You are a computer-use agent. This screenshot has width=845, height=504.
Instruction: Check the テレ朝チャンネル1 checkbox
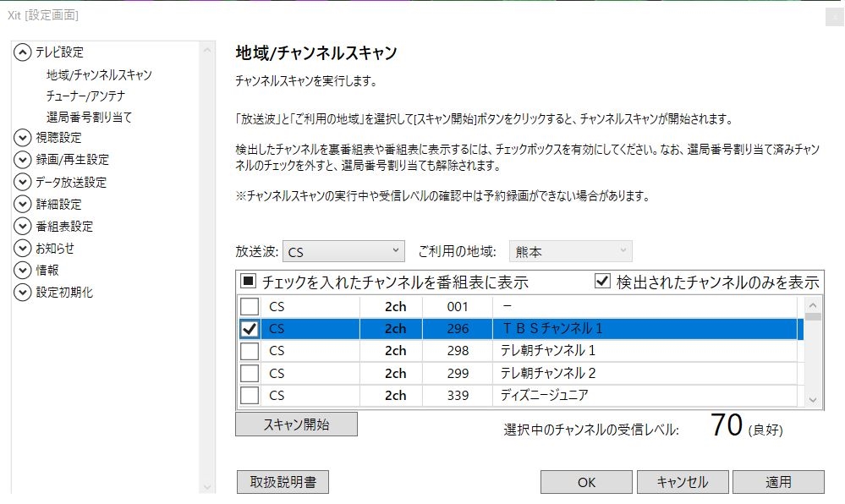(249, 351)
